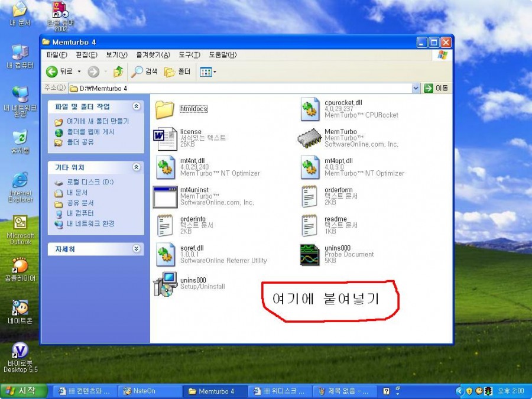Switch to 컨텐츠와 taskbar button
The image size is (532, 399).
coord(85,391)
